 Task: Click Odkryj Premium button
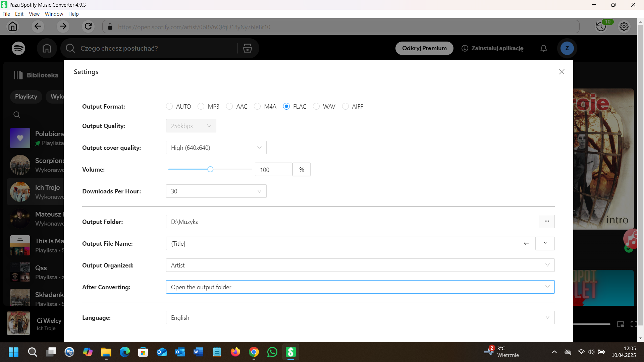tap(424, 48)
